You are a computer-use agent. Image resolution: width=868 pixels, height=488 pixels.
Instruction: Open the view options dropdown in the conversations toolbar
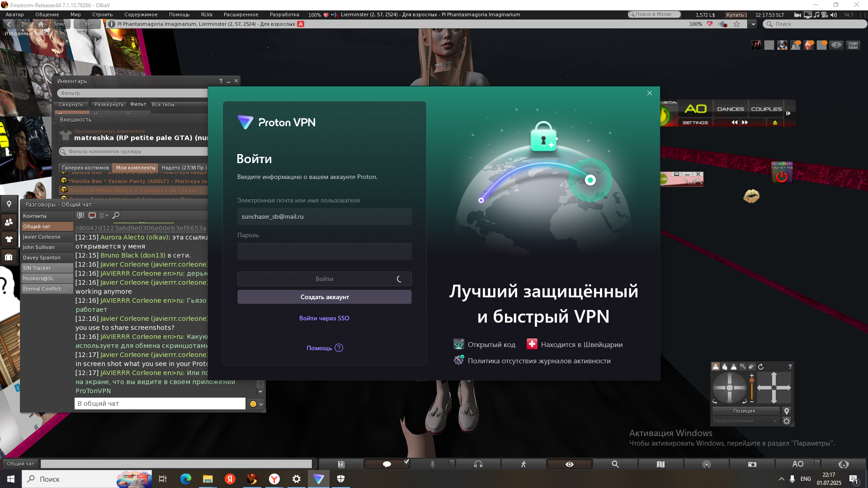coord(104,216)
